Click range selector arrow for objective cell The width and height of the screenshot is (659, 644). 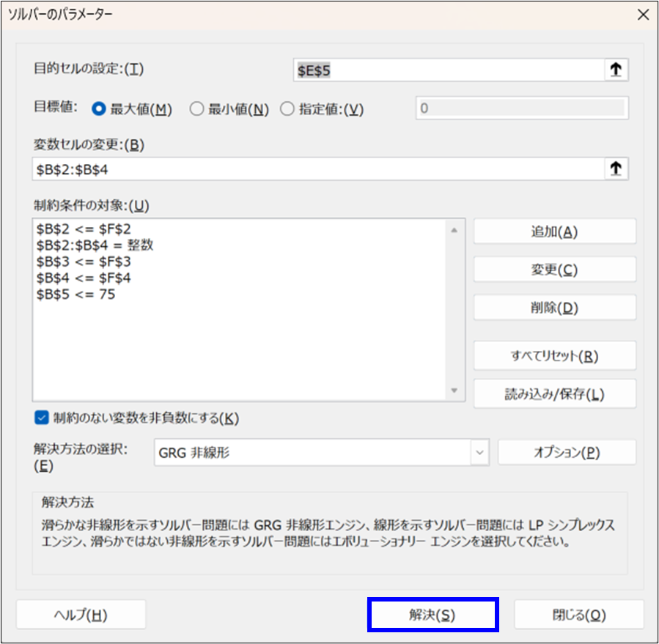pos(616,70)
